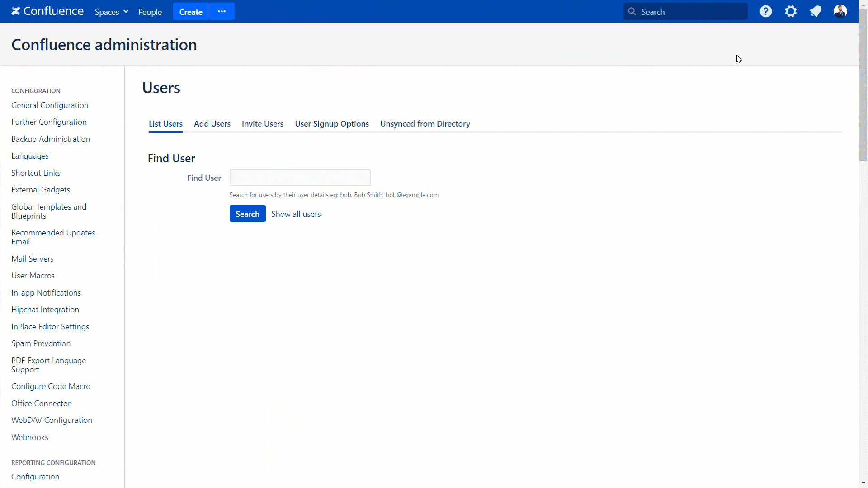Open the Settings gear icon
Image resolution: width=868 pixels, height=488 pixels.
(x=791, y=11)
